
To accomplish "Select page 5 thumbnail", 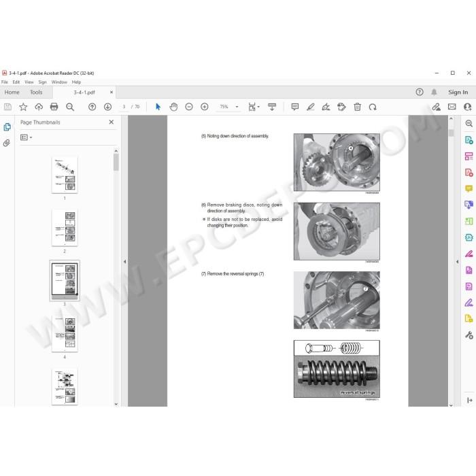I will click(x=65, y=387).
